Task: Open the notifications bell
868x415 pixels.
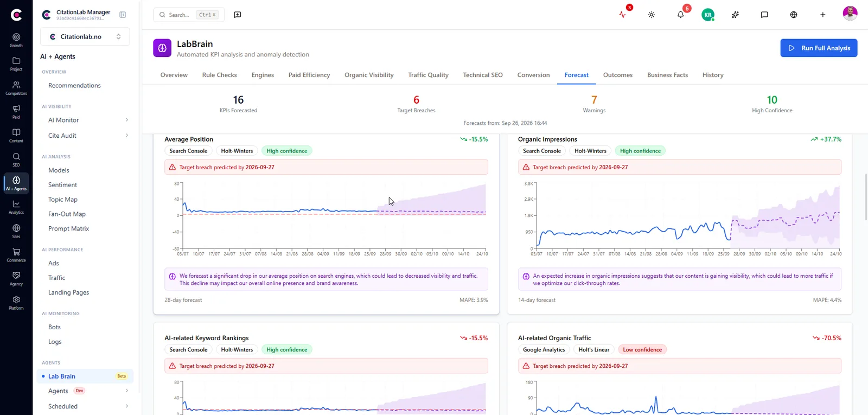Action: pyautogui.click(x=680, y=15)
